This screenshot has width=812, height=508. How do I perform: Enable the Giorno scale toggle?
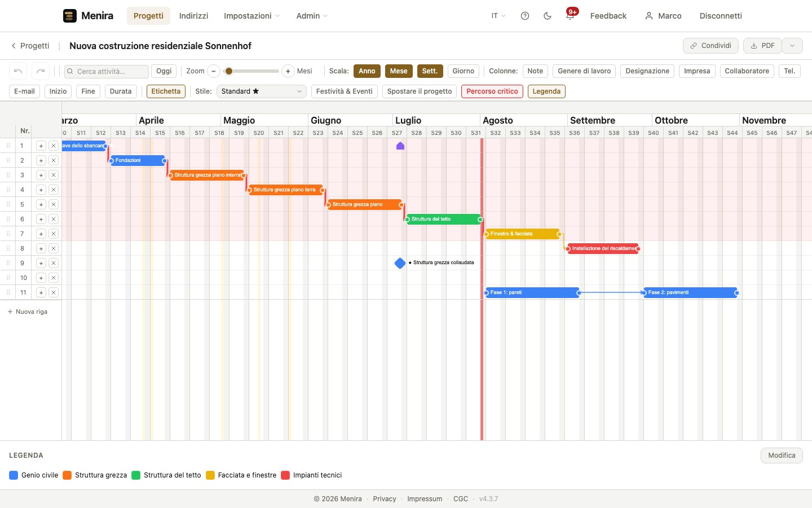coord(464,71)
